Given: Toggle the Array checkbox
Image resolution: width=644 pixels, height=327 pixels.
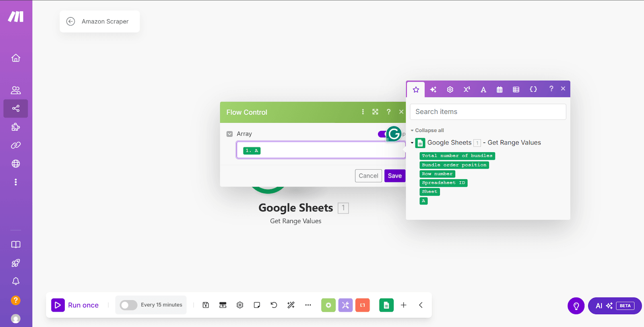Looking at the screenshot, I should pos(229,134).
